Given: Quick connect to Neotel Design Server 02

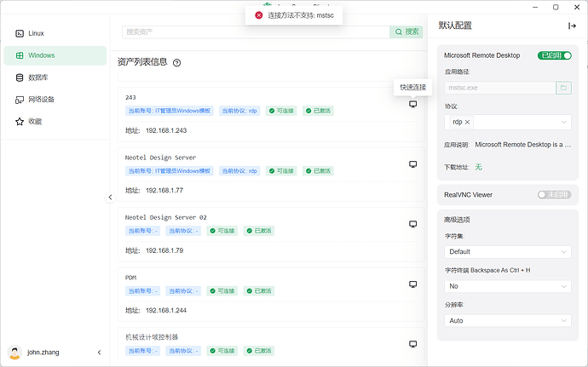Looking at the screenshot, I should coord(412,224).
